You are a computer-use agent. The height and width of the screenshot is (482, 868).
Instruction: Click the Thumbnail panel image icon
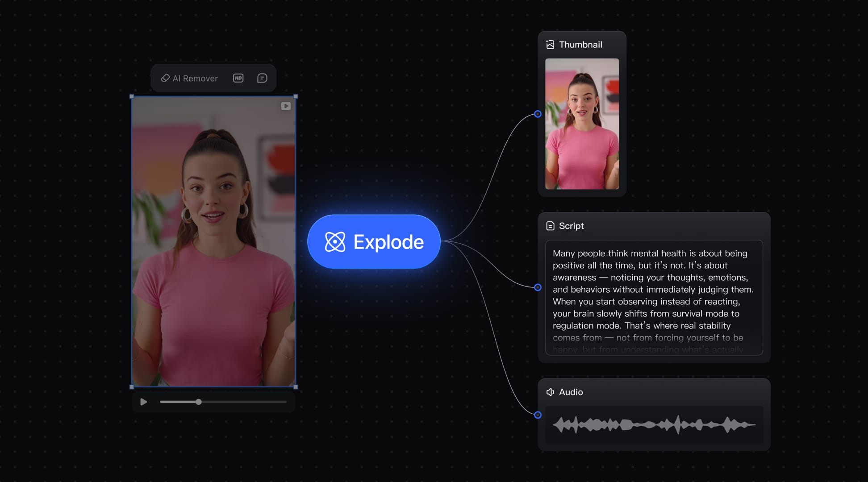tap(550, 45)
